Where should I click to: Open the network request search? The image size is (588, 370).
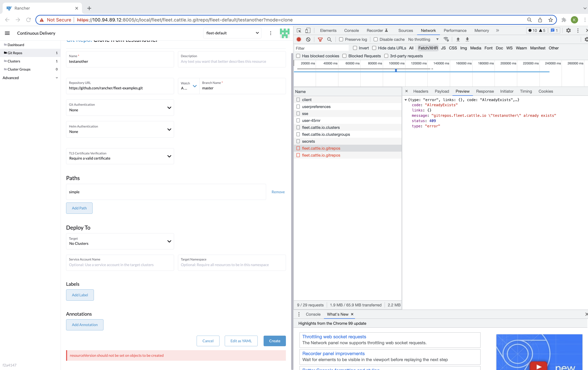(330, 39)
